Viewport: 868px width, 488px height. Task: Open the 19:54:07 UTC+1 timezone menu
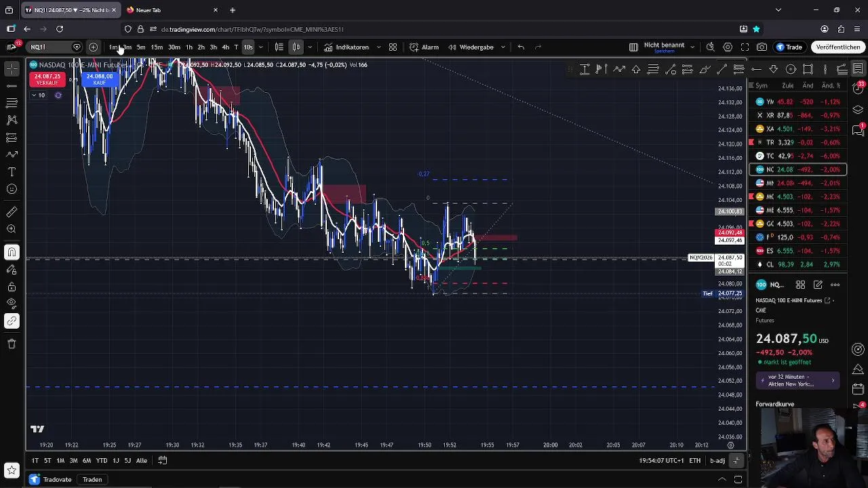[661, 461]
